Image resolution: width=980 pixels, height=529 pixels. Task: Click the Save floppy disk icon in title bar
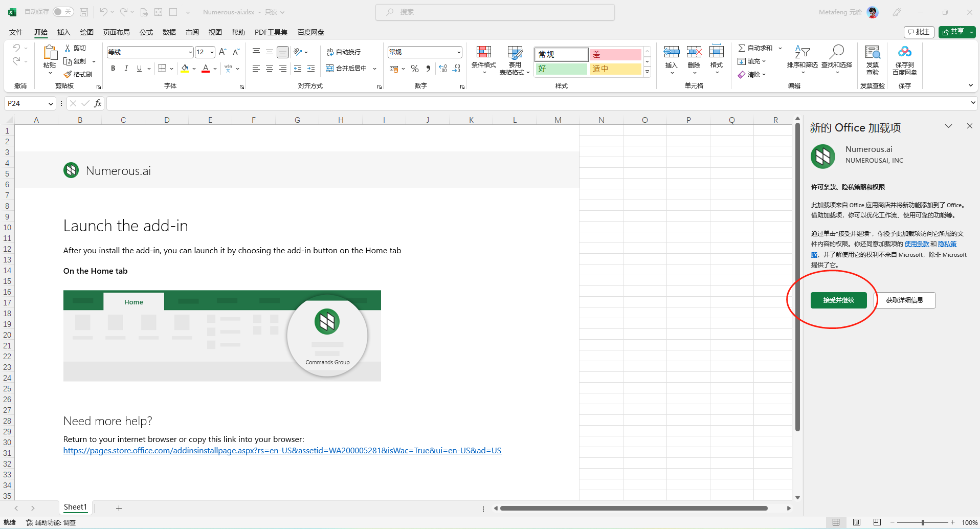[x=84, y=12]
